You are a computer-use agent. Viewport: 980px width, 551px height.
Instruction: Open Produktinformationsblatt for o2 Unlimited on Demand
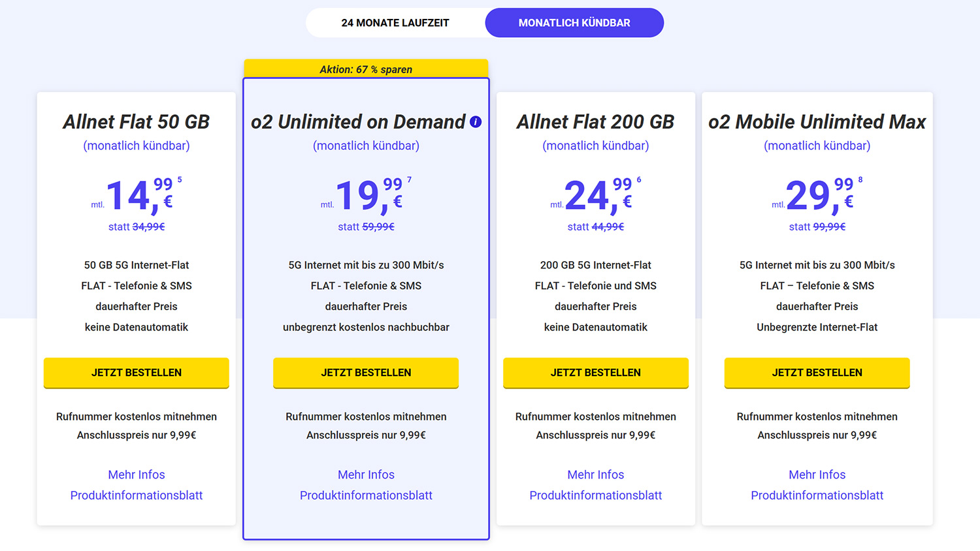click(x=366, y=496)
